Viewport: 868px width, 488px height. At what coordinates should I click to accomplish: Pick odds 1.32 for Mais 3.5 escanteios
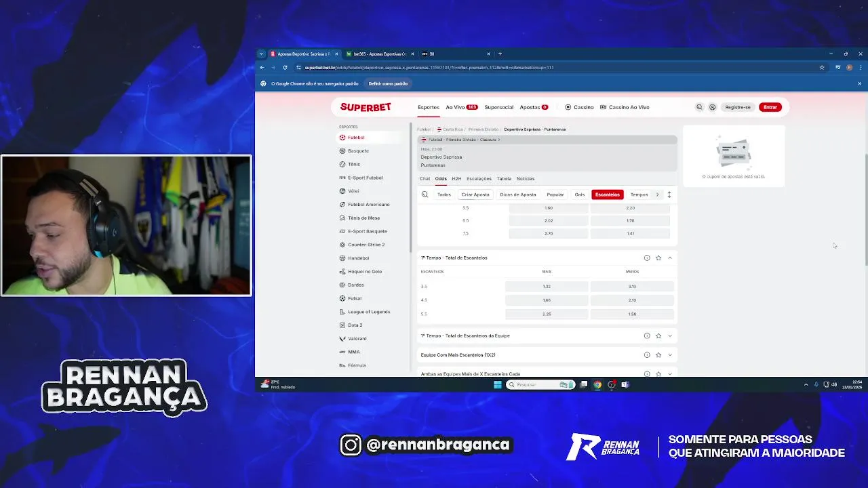point(547,286)
